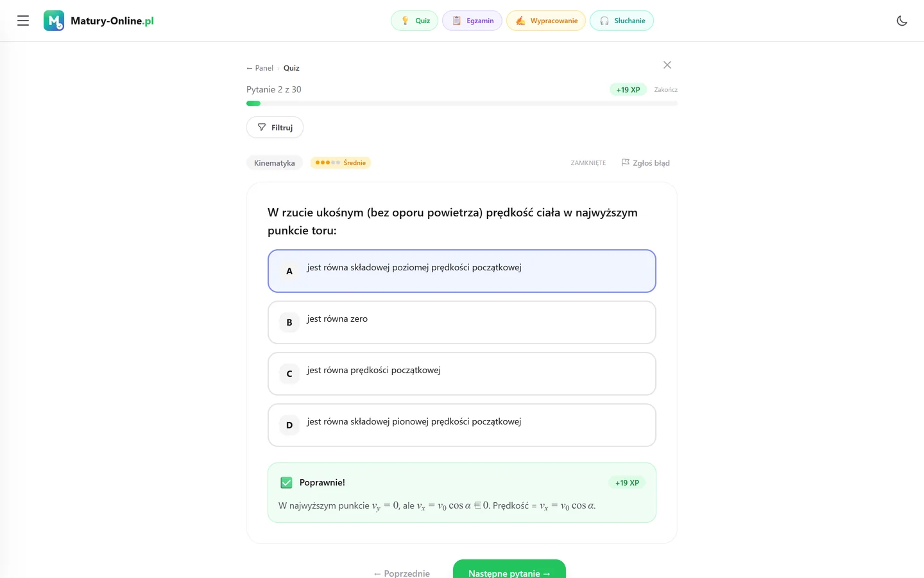Click the writing hand icon in Wypracowanie
This screenshot has width=924, height=578.
(x=520, y=21)
